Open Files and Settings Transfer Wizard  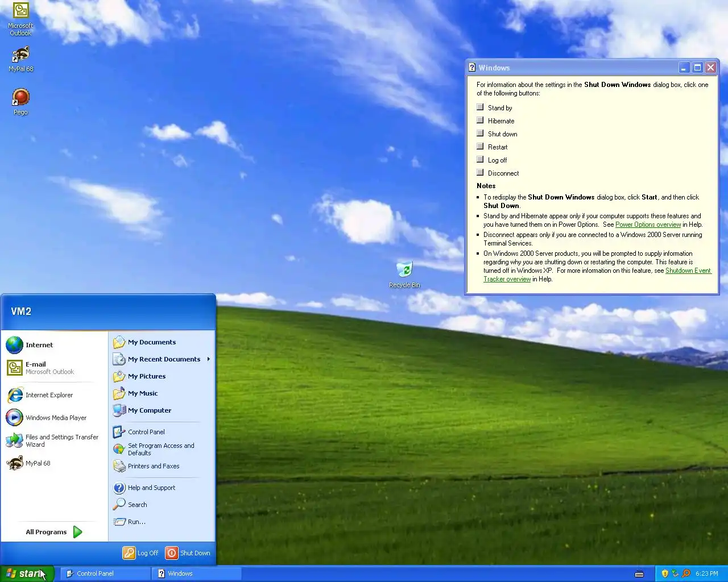click(55, 440)
